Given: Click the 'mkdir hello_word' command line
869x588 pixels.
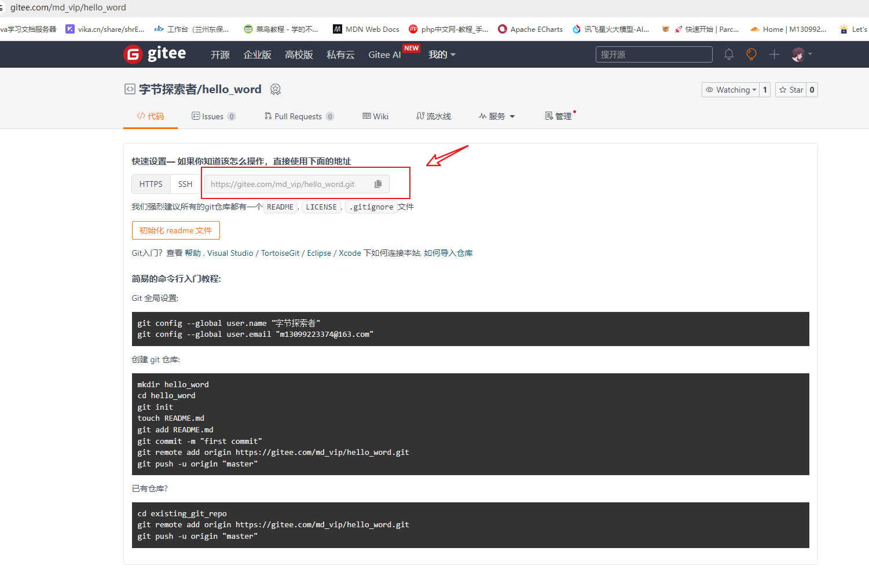Looking at the screenshot, I should click(173, 384).
